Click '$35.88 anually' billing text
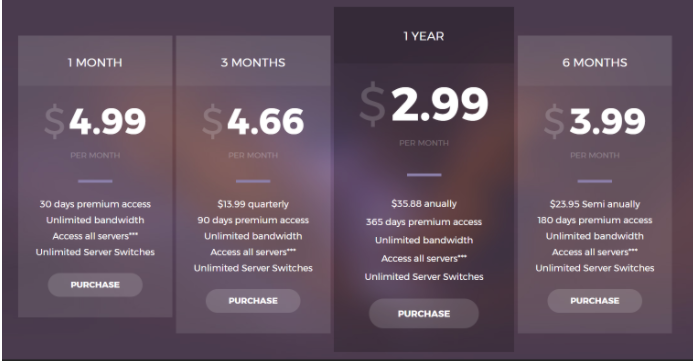This screenshot has width=693, height=361. coord(424,204)
